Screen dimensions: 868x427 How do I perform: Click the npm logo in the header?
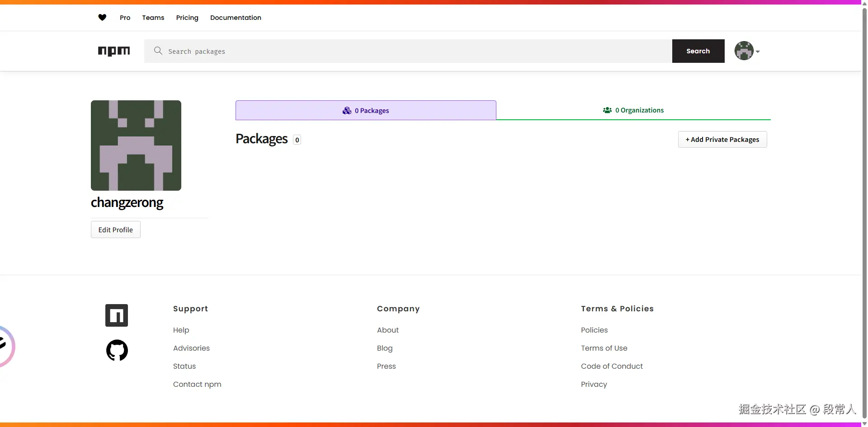114,51
